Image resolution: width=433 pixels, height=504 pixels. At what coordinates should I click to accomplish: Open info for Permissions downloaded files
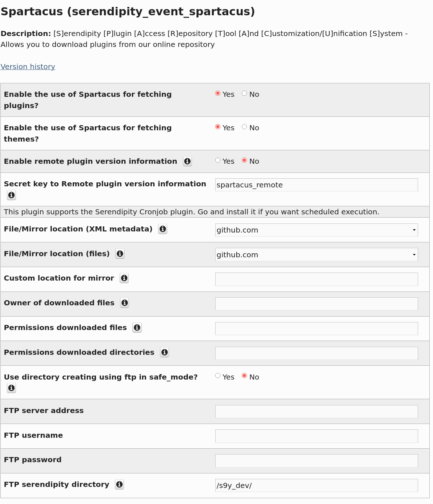[137, 328]
